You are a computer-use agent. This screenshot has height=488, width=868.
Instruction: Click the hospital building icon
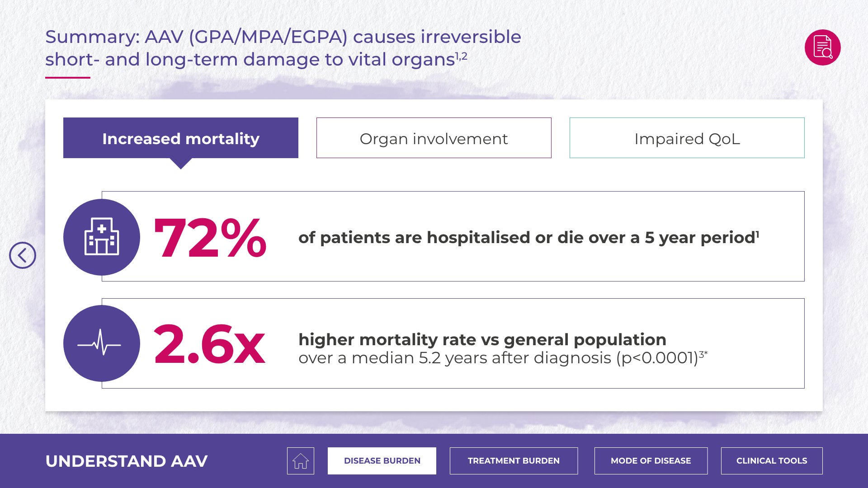102,237
